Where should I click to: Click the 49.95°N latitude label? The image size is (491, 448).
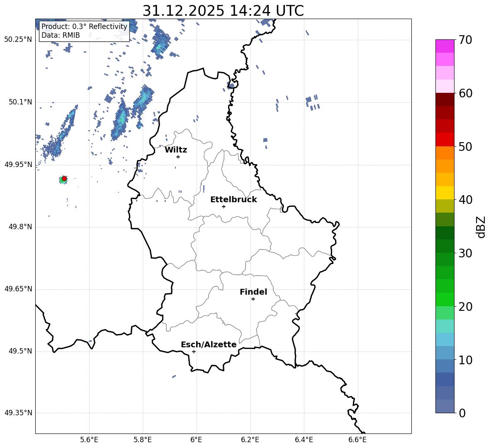coord(18,165)
